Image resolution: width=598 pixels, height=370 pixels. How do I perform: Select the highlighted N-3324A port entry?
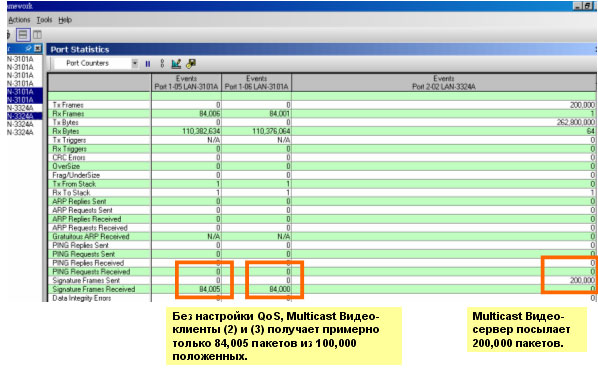pos(20,116)
